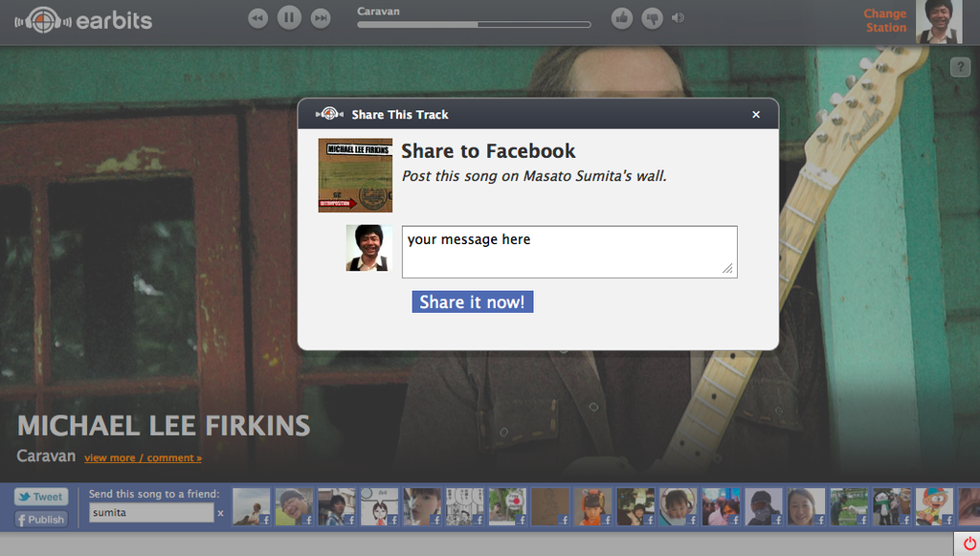This screenshot has width=980, height=556.
Task: Publish the song to Facebook
Action: click(x=41, y=519)
